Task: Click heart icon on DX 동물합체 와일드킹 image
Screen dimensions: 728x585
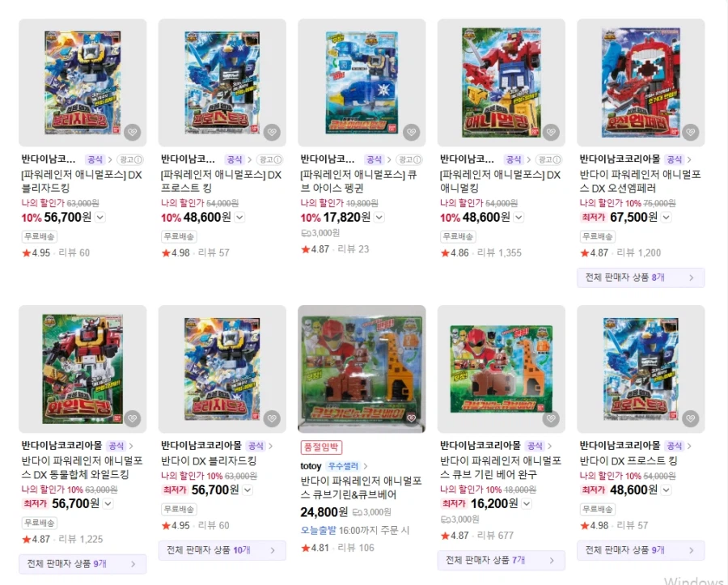Action: click(133, 419)
